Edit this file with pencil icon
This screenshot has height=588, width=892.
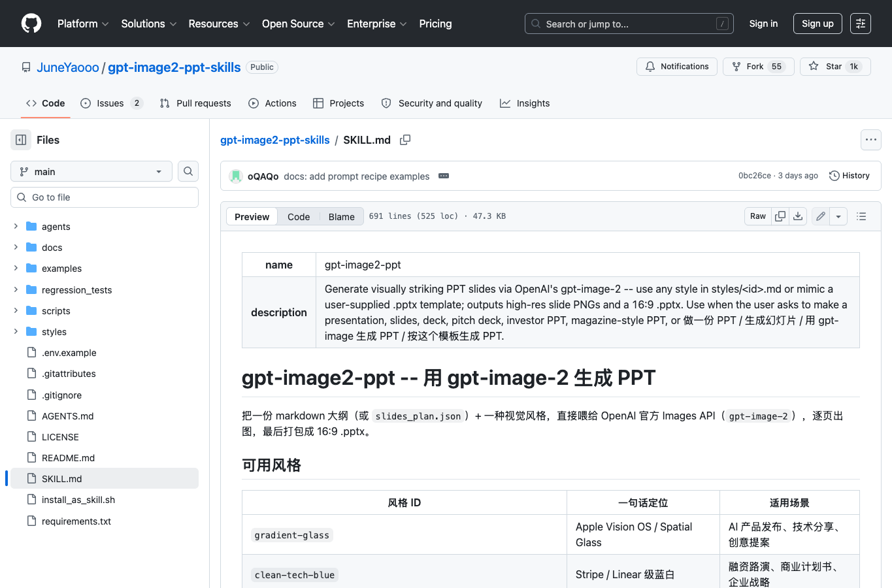point(821,216)
